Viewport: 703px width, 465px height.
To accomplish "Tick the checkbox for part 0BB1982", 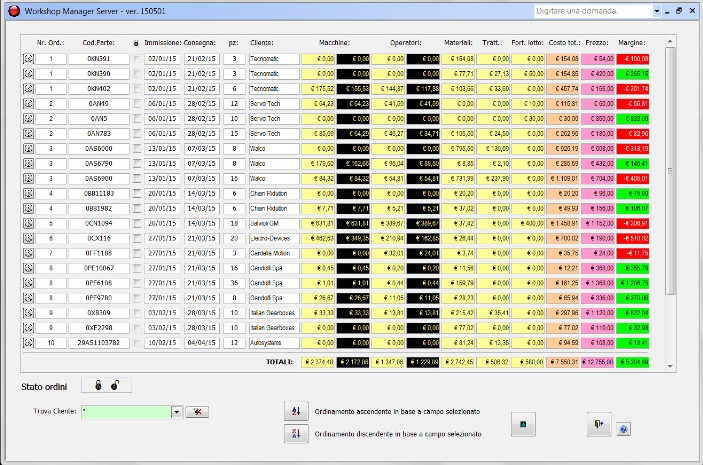I will (x=136, y=209).
